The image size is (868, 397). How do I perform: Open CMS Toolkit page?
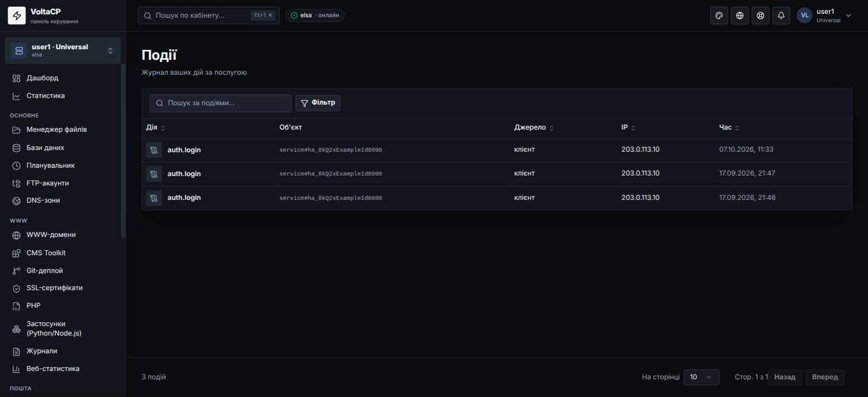(63, 253)
